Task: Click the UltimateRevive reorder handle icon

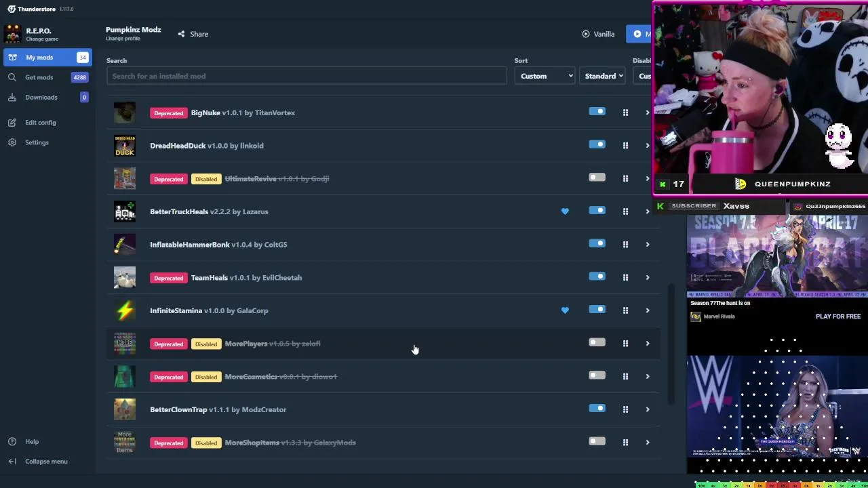Action: click(625, 178)
